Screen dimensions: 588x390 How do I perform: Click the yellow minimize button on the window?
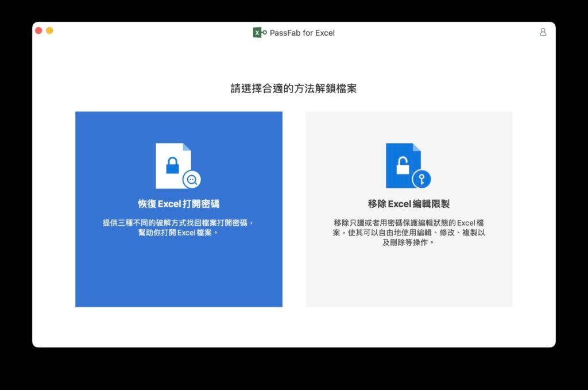49,29
